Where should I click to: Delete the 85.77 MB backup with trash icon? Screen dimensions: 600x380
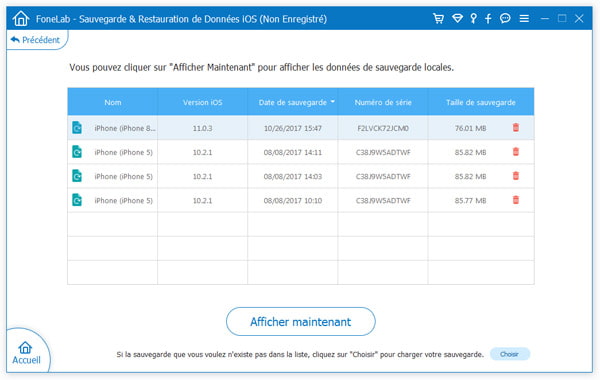click(x=516, y=200)
